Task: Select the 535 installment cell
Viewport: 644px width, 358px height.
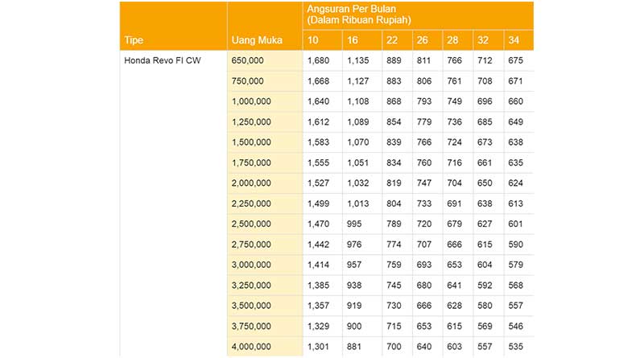Action: tap(516, 347)
